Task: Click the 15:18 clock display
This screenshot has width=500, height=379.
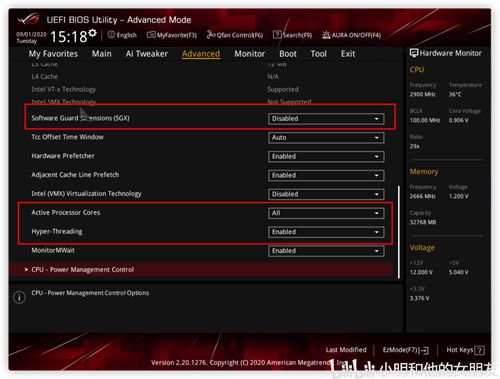Action: [68, 36]
